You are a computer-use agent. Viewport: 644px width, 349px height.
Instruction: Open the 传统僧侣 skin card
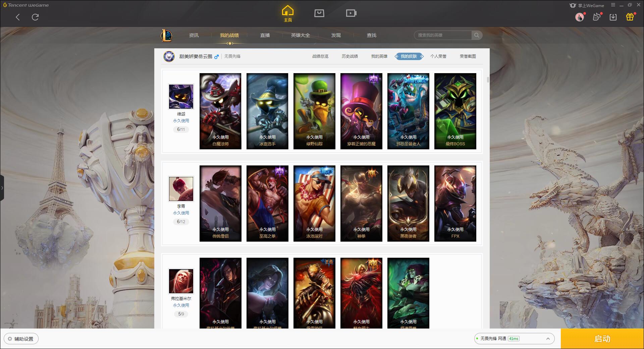(220, 203)
